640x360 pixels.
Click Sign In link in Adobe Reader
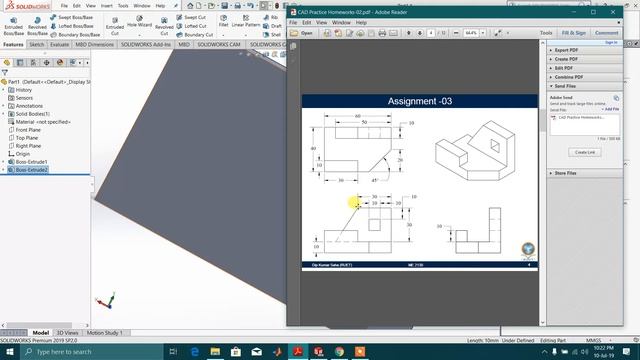pyautogui.click(x=611, y=42)
